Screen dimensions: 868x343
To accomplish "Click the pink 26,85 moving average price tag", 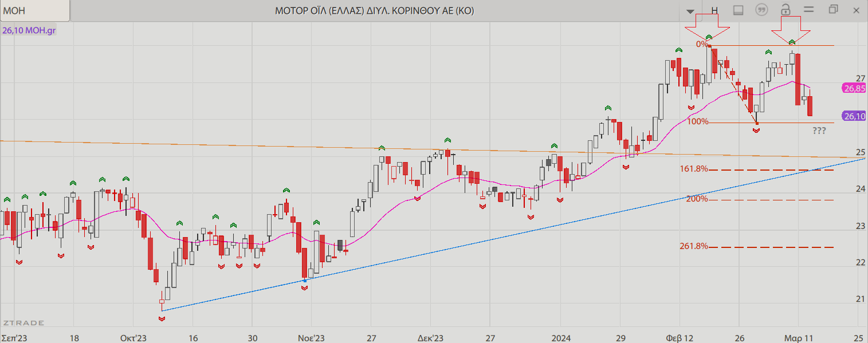I will coord(854,88).
